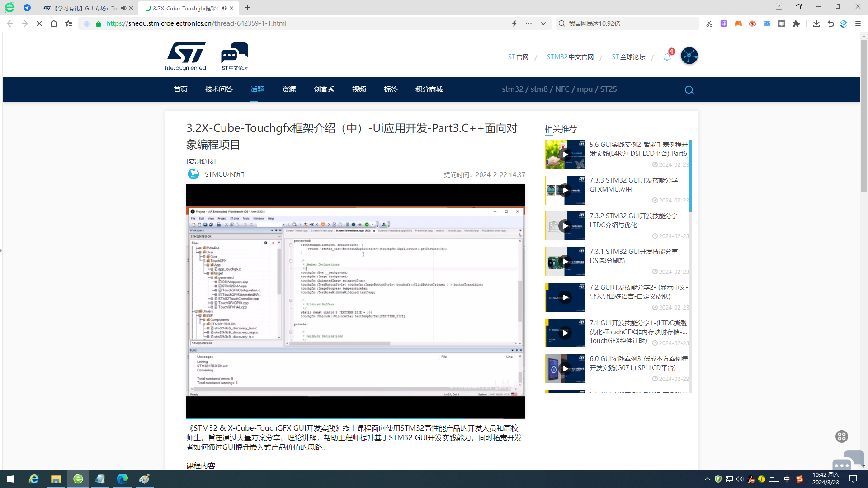Open the STM32中文官网 link
868x488 pixels.
pos(570,57)
